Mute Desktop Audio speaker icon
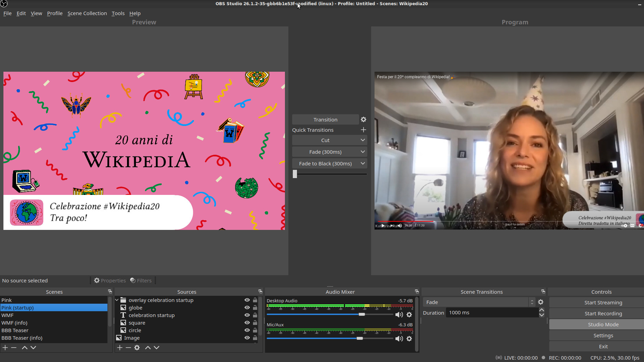The image size is (644, 362). (x=399, y=315)
